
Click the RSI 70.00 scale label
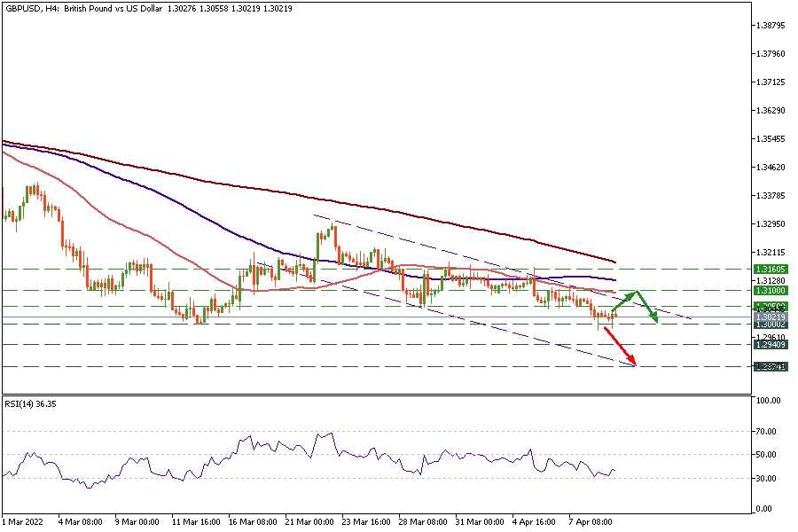766,431
